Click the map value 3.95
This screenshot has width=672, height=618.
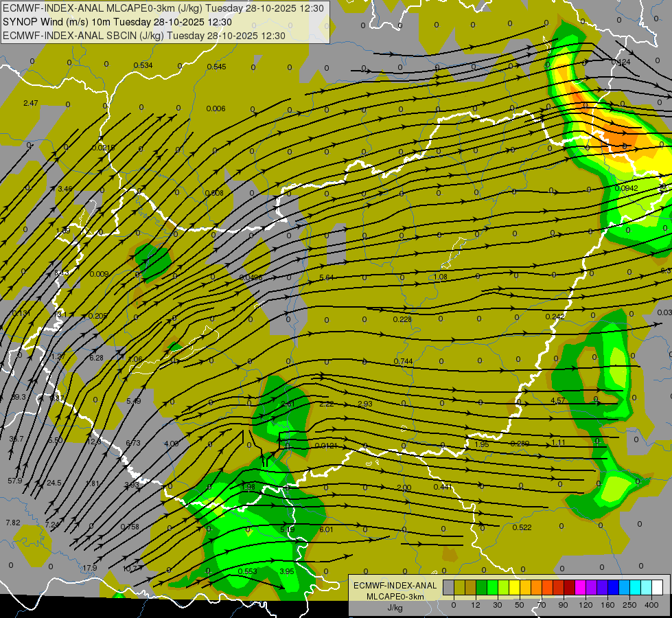(287, 571)
